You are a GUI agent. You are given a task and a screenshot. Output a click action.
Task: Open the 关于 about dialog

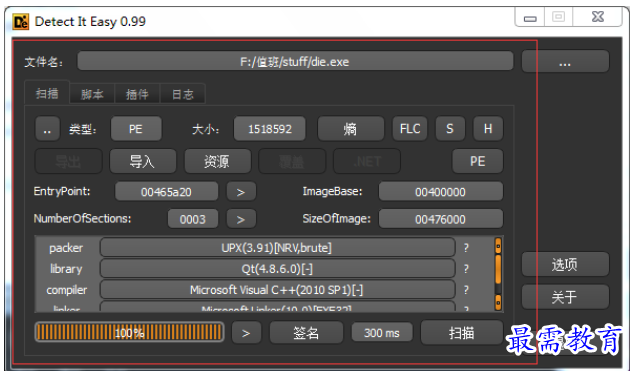pos(565,297)
